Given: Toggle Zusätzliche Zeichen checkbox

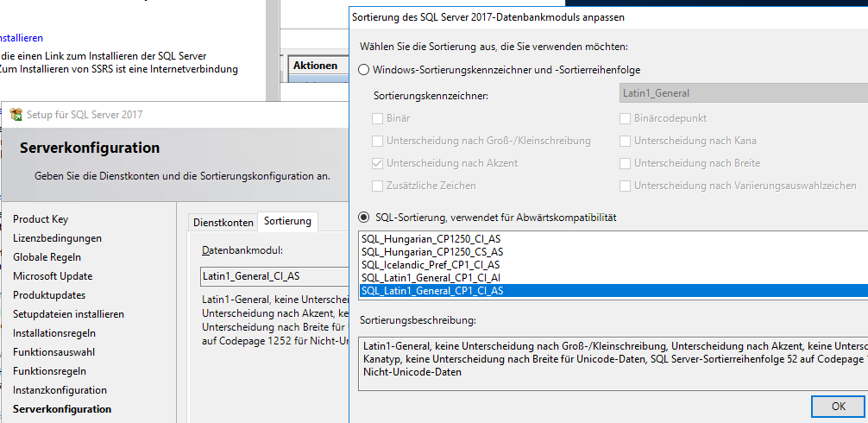Looking at the screenshot, I should click(x=377, y=186).
